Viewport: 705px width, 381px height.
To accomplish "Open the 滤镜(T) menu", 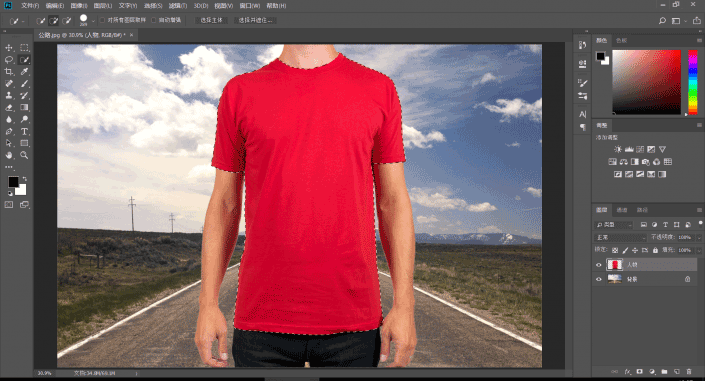I will coord(178,6).
